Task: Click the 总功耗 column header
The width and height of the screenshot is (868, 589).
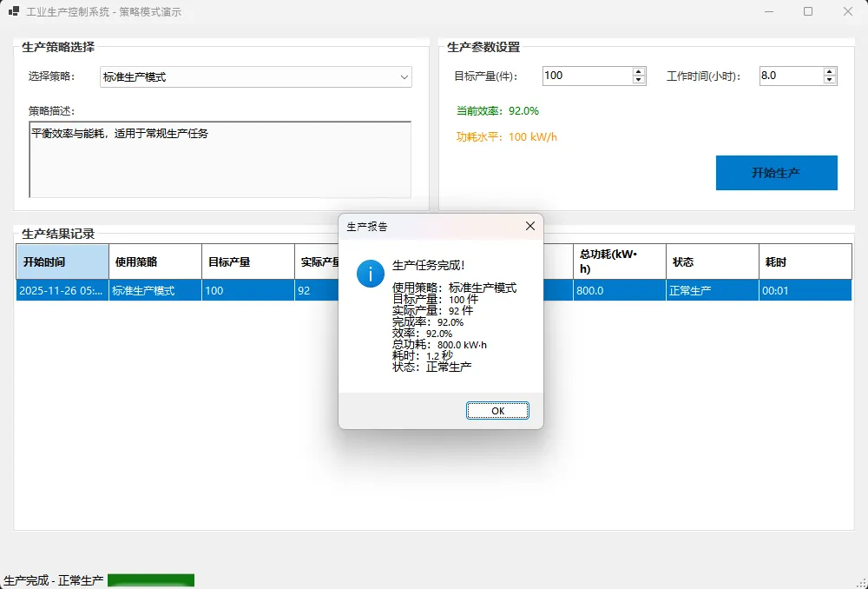Action: [619, 261]
